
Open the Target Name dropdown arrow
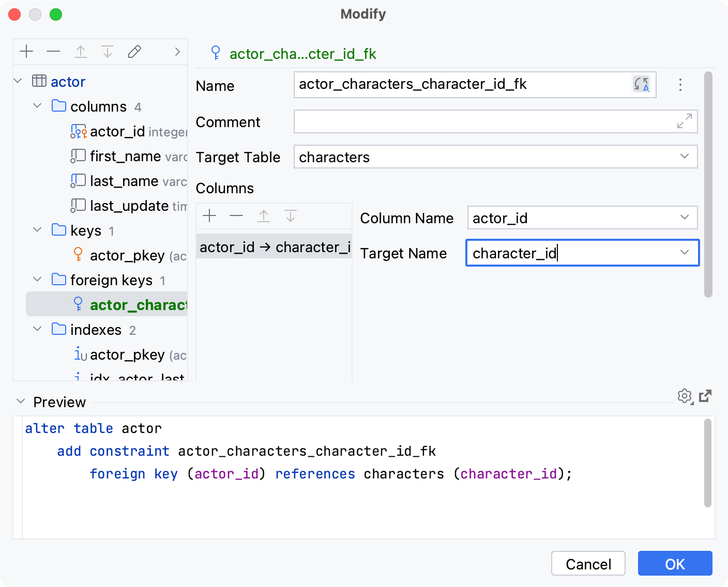(x=685, y=253)
